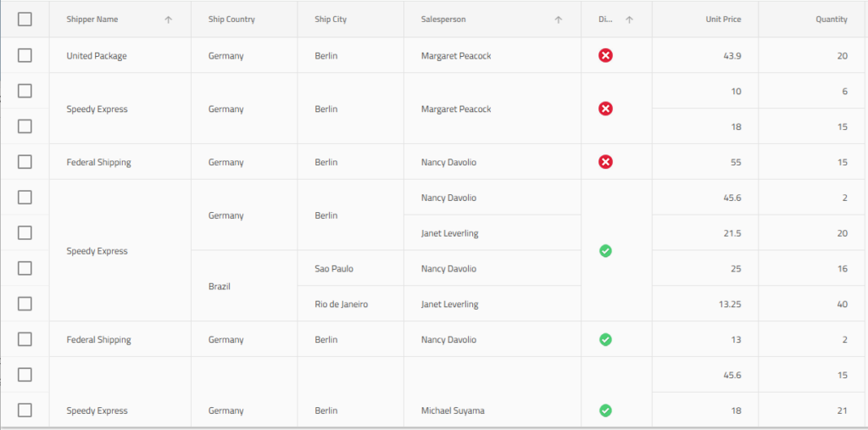This screenshot has width=868, height=430.
Task: Select the Rio de Janeiro cell
Action: point(341,304)
